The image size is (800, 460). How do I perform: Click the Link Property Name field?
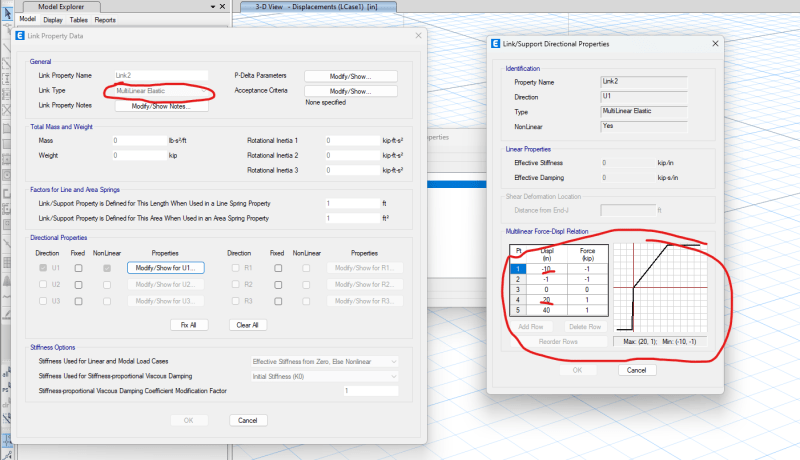point(161,75)
